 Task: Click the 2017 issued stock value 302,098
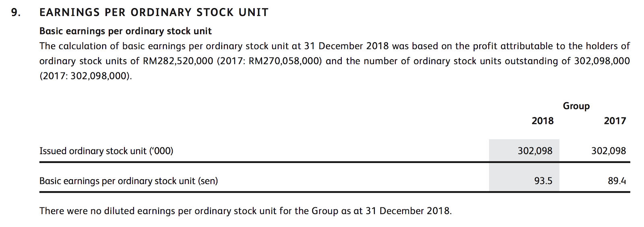[x=609, y=151]
